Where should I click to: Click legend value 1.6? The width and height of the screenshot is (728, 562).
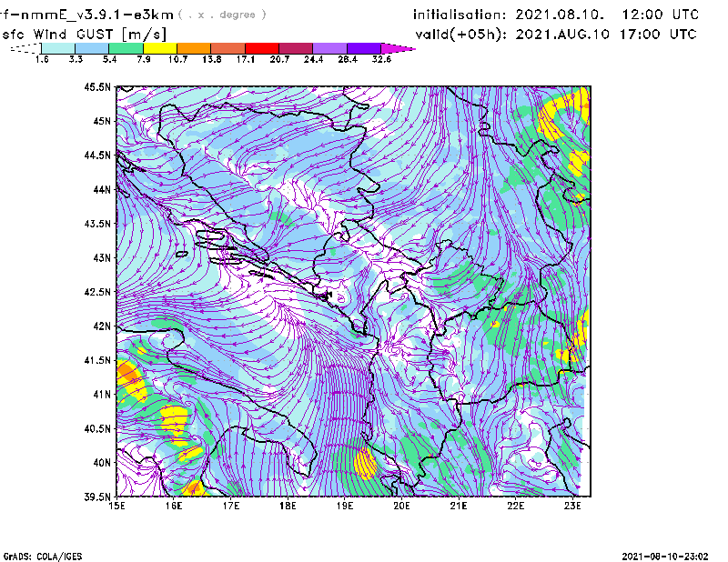point(42,59)
